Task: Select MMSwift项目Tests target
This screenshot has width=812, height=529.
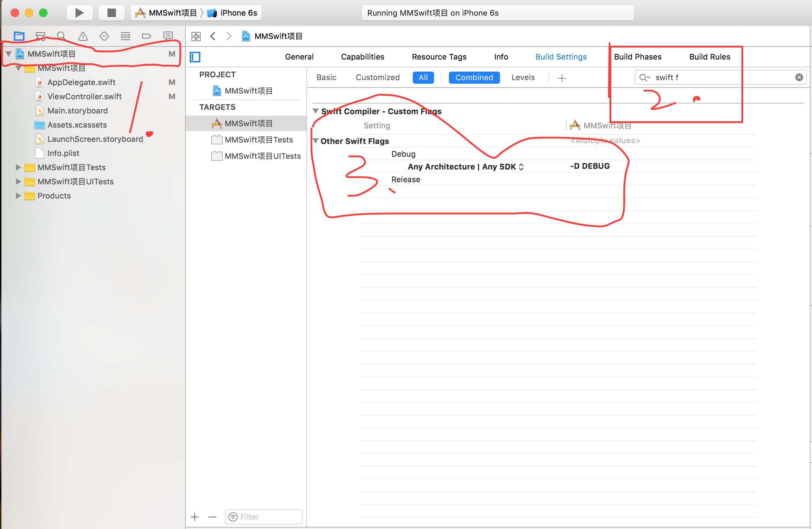Action: point(252,140)
